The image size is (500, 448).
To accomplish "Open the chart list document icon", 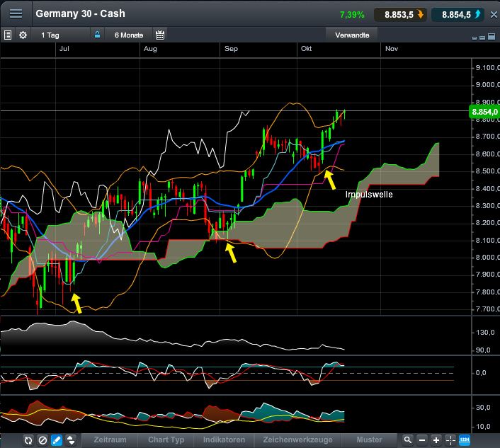I will click(8, 35).
